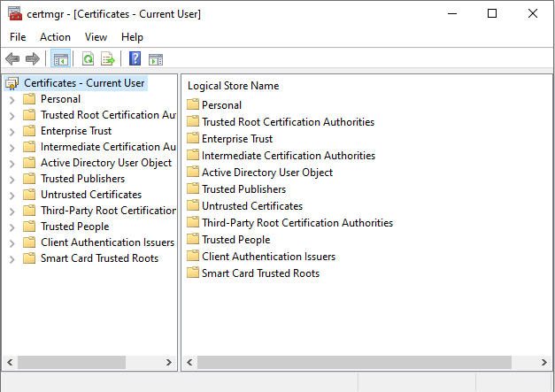555x392 pixels.
Task: Click right pane scrollbar right arrow
Action: (544, 362)
